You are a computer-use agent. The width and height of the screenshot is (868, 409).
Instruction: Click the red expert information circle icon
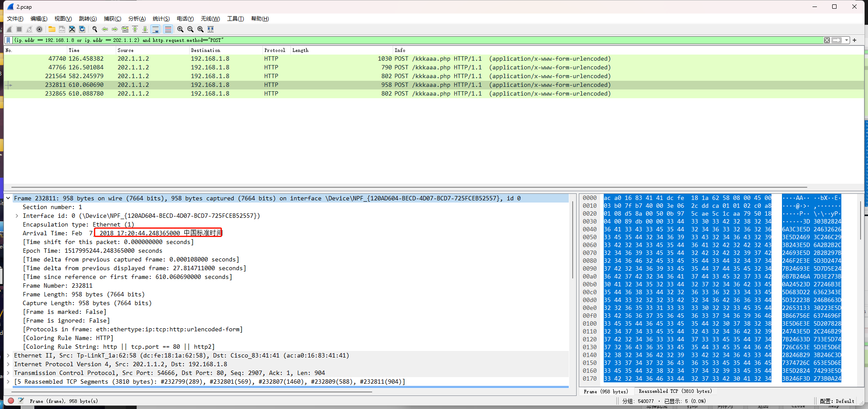11,401
